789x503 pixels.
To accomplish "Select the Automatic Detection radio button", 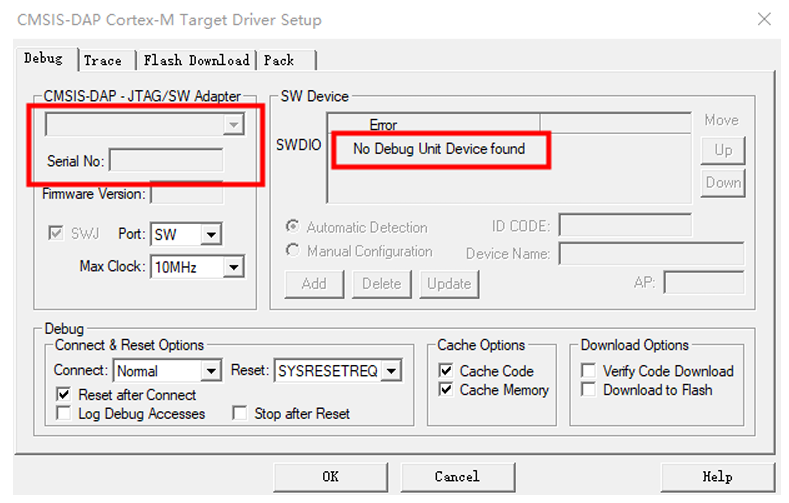I will (x=293, y=226).
